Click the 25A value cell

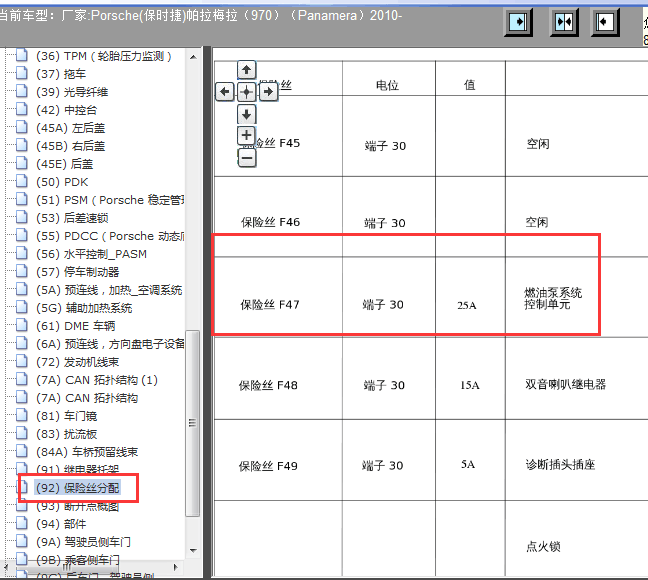point(470,297)
